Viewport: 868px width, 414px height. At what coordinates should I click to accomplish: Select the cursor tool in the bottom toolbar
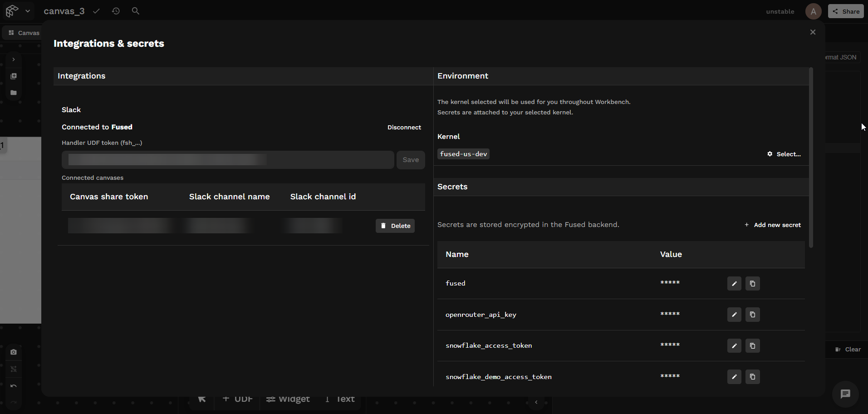201,399
